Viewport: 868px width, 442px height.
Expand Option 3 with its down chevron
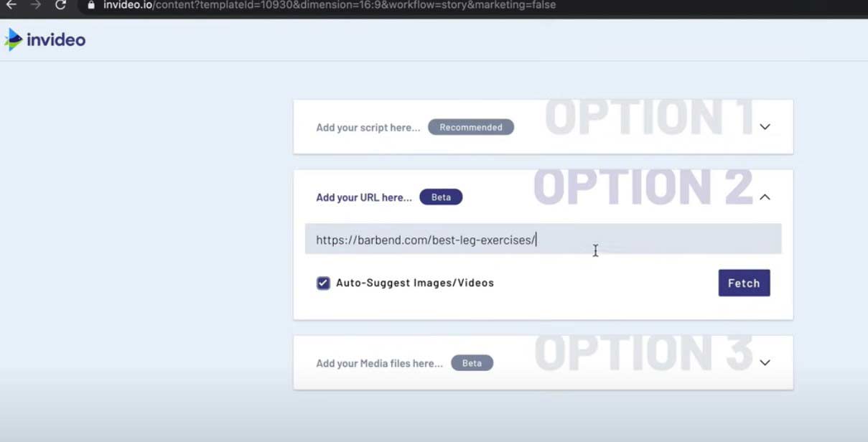tap(765, 362)
